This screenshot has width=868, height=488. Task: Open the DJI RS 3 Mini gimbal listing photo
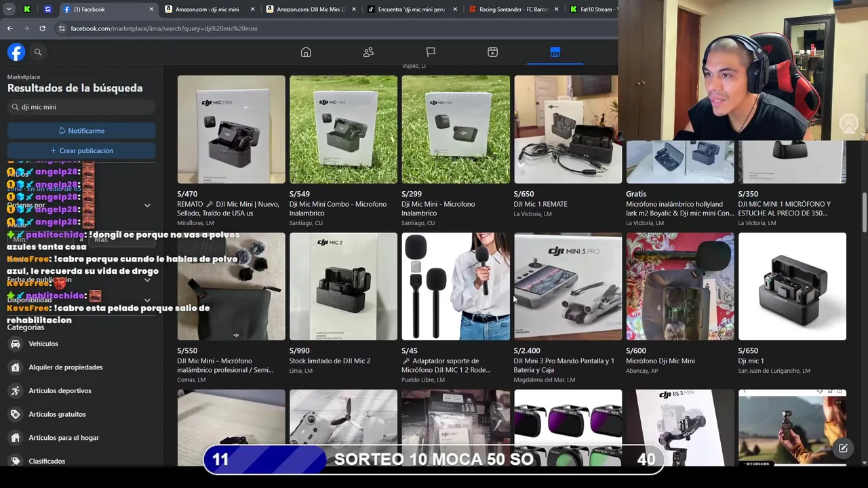click(x=680, y=428)
